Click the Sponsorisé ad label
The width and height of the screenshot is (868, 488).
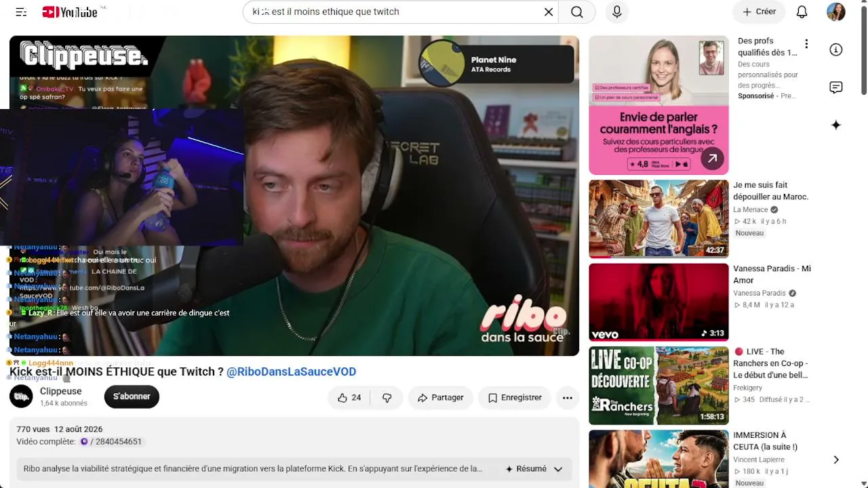(755, 96)
